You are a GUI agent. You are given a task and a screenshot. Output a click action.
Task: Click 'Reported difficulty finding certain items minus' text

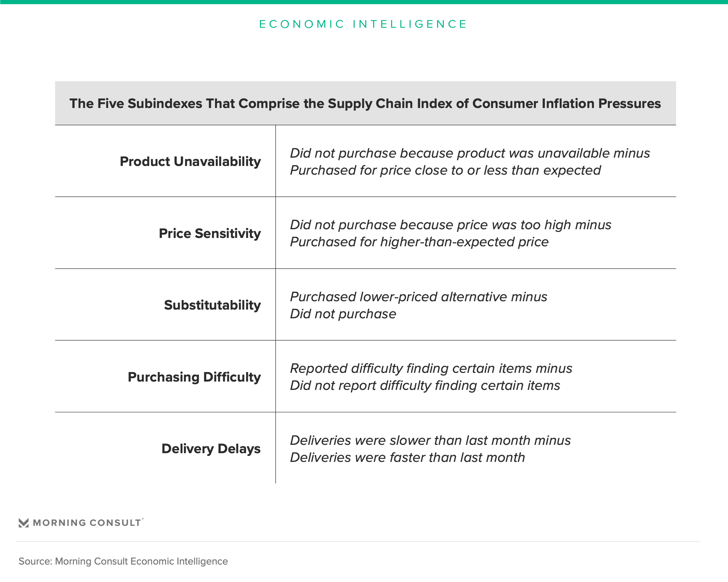[431, 368]
